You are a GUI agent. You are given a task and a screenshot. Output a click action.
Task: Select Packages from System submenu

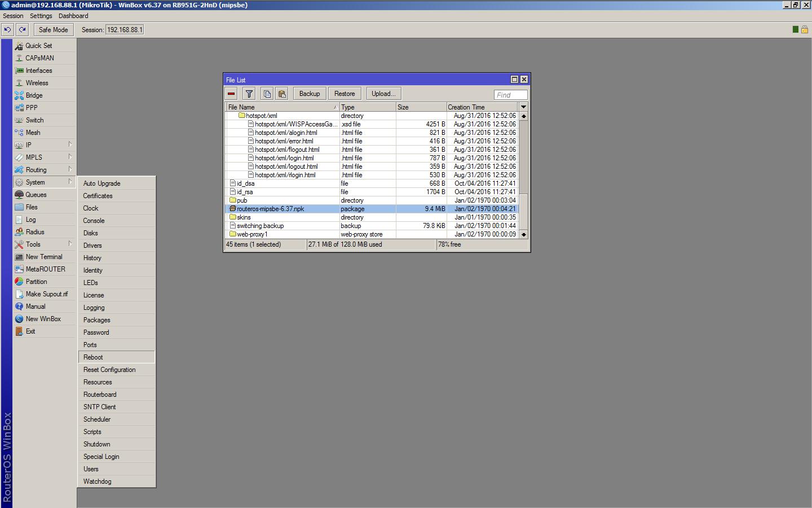pyautogui.click(x=117, y=320)
